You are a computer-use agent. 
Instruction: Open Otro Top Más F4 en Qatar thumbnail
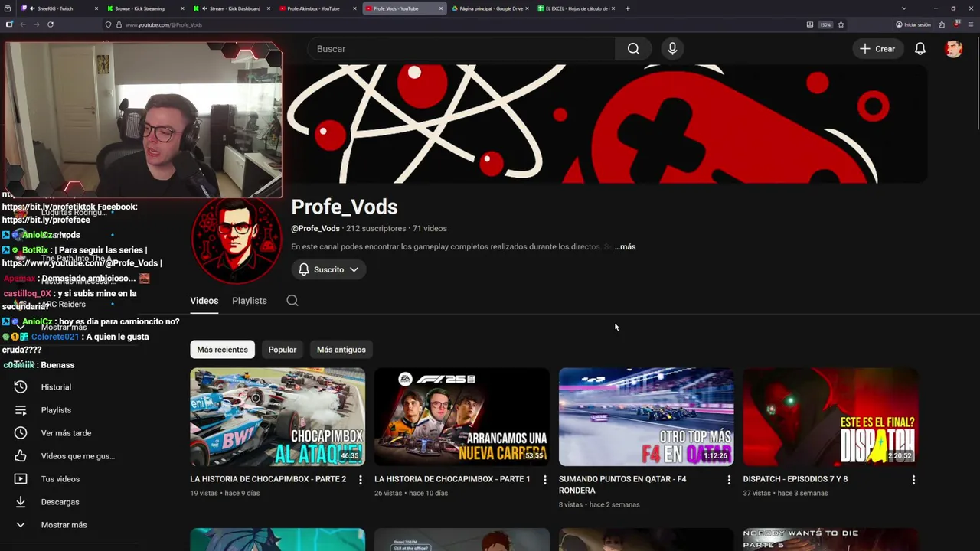click(x=646, y=417)
